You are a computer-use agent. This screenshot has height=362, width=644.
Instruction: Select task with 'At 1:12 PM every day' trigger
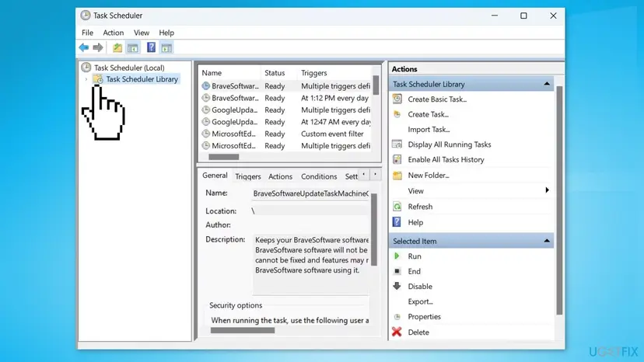[286, 98]
